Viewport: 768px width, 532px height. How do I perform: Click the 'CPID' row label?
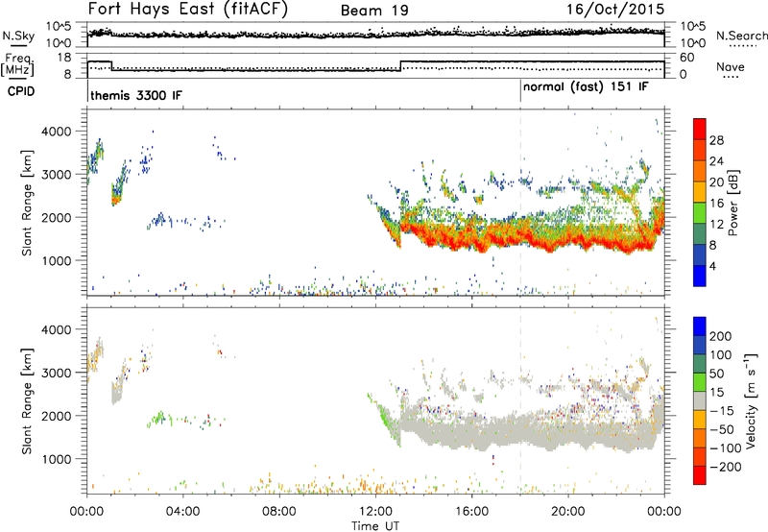pyautogui.click(x=21, y=91)
